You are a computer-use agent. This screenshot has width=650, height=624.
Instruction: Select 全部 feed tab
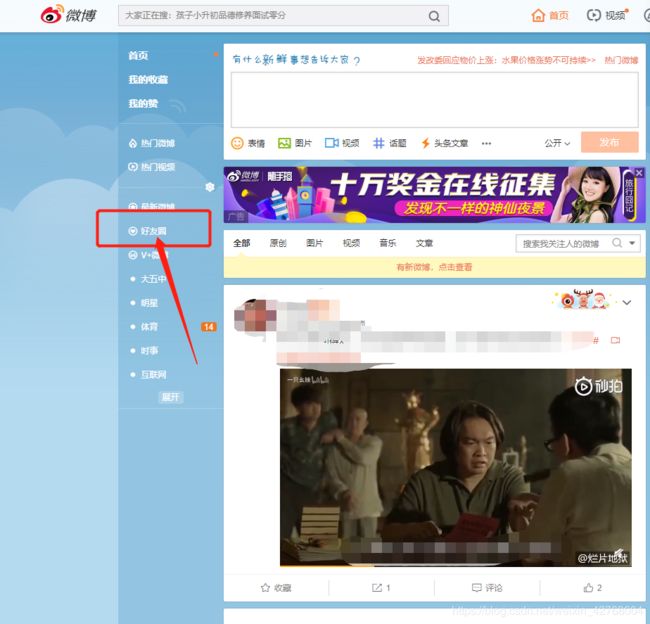(241, 243)
